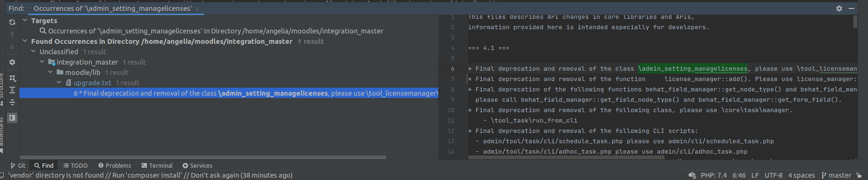Collapse all find results
This screenshot has height=180, width=868.
(x=12, y=102)
